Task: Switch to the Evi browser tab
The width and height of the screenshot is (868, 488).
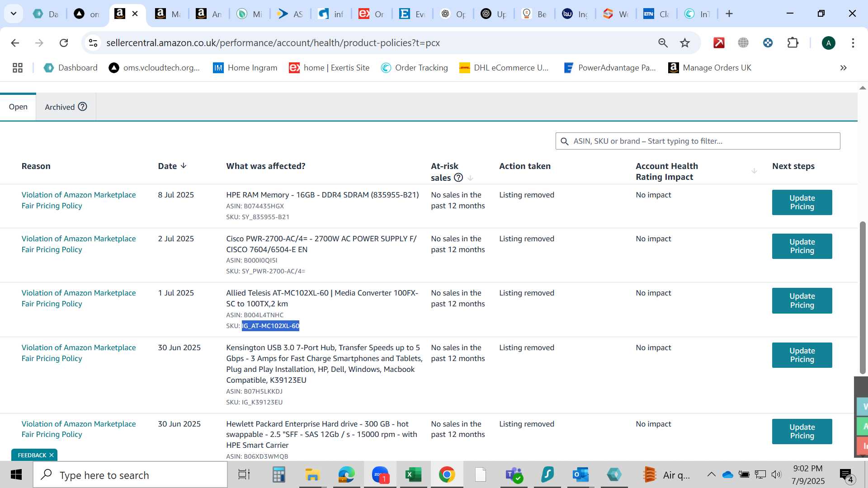Action: pyautogui.click(x=412, y=14)
